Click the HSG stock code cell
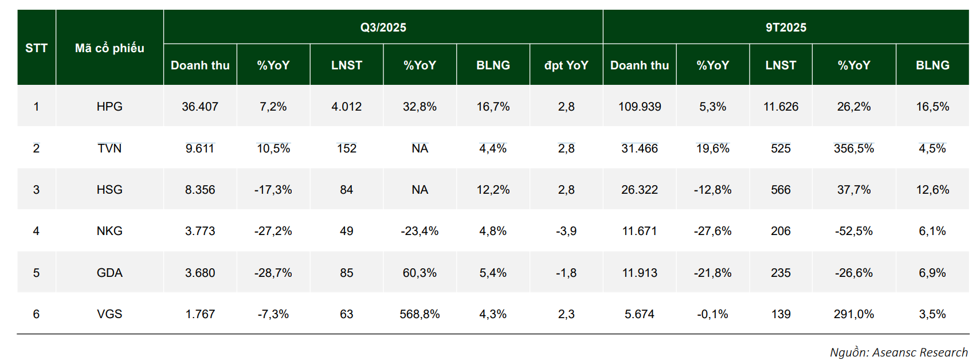 pos(109,190)
